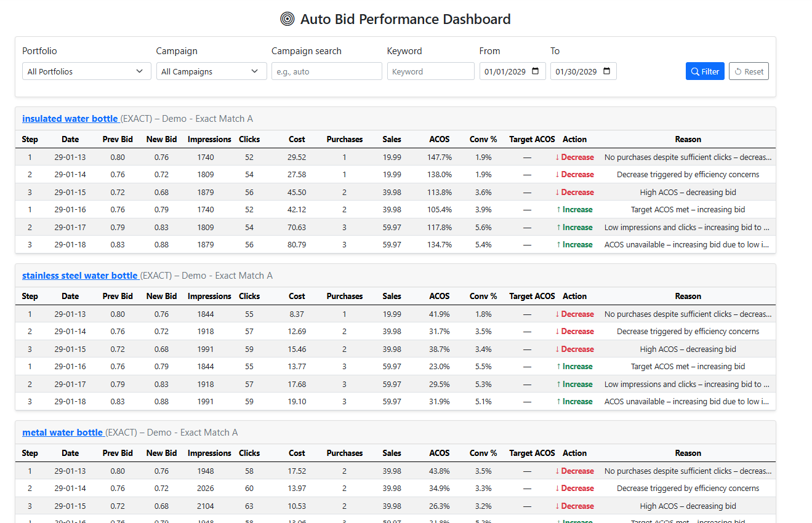Type in the Campaign search field
Image resolution: width=812 pixels, height=523 pixels.
coord(326,71)
